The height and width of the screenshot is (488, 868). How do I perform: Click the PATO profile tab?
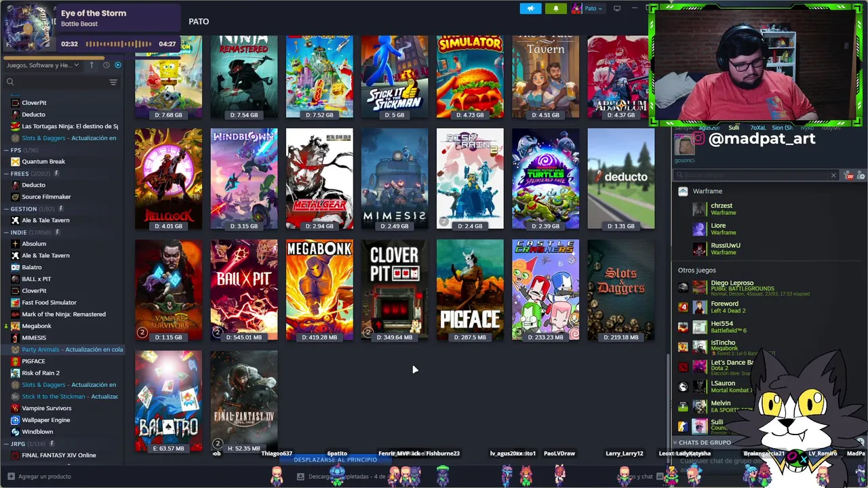click(199, 22)
